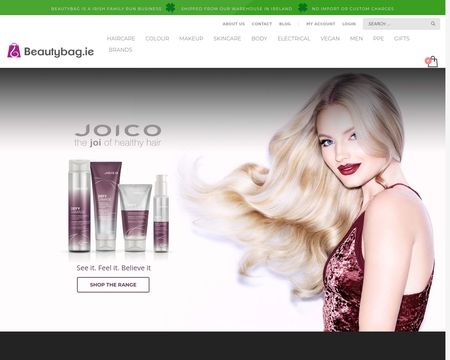Open the Makeup menu
Screen dimensions: 450x360
[x=191, y=38]
